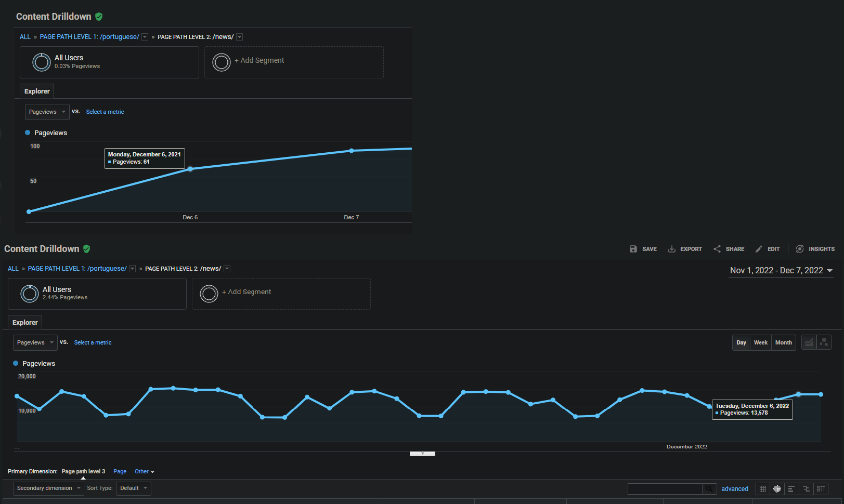Click All Users segment circle in lower report
The image size is (844, 504).
30,294
